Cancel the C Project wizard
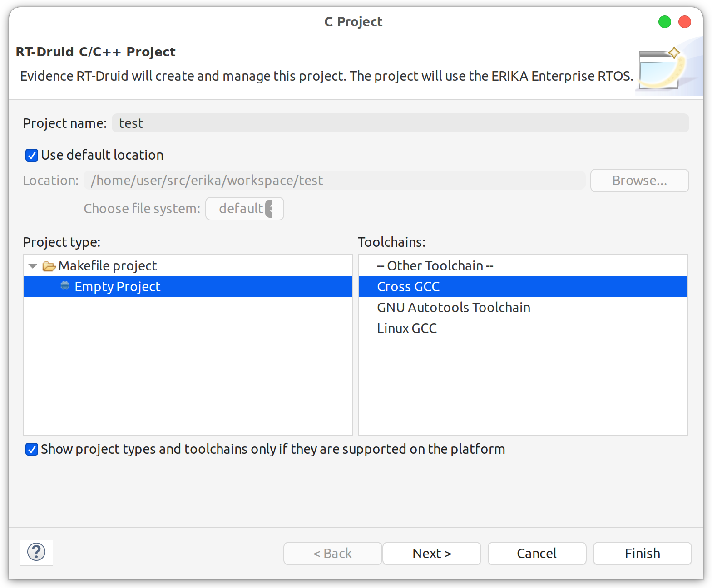The height and width of the screenshot is (588, 712). point(537,554)
